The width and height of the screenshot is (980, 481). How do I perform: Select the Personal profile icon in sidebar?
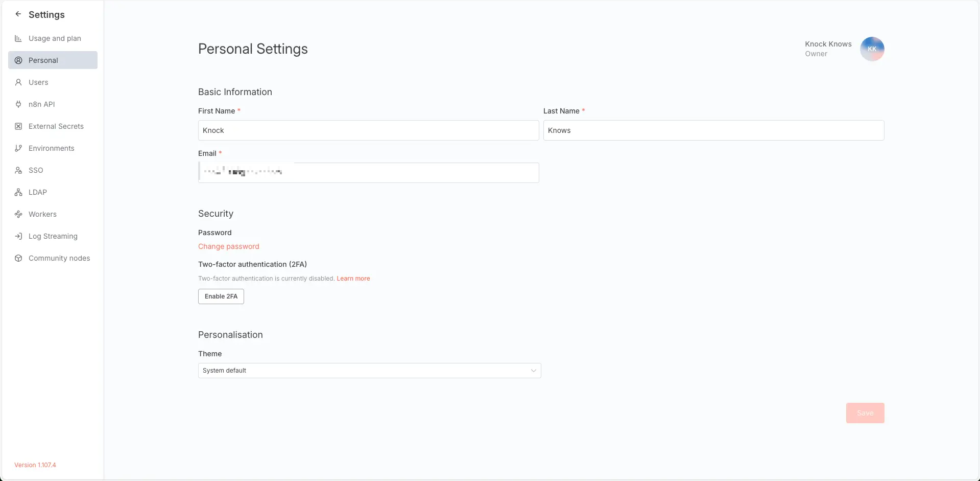pos(18,60)
